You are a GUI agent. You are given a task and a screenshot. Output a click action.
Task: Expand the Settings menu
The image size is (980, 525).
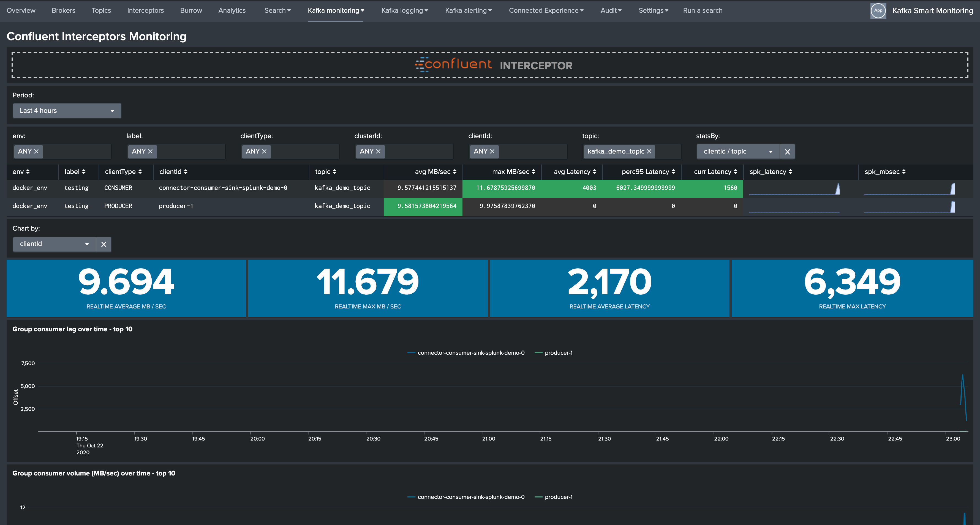[653, 11]
